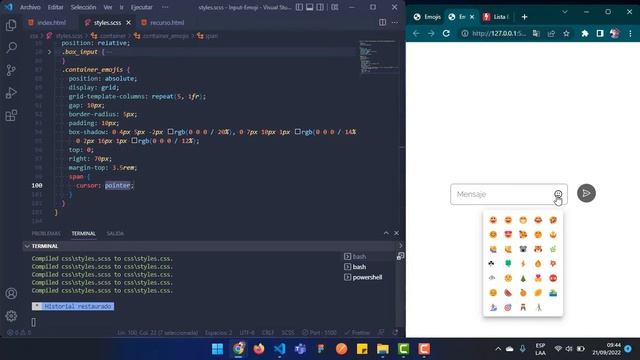Open the Explorer view in activity bar
This screenshot has height=360, width=640.
tap(11, 25)
